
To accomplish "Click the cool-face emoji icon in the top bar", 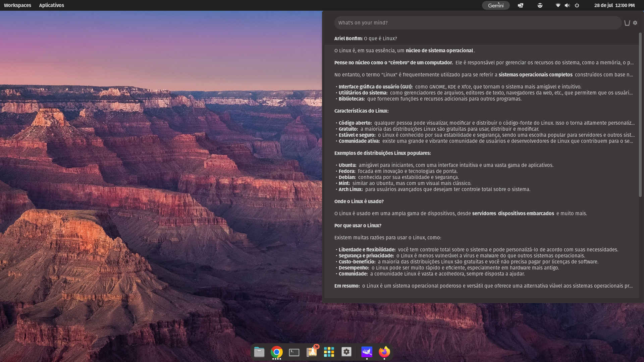I will (540, 5).
